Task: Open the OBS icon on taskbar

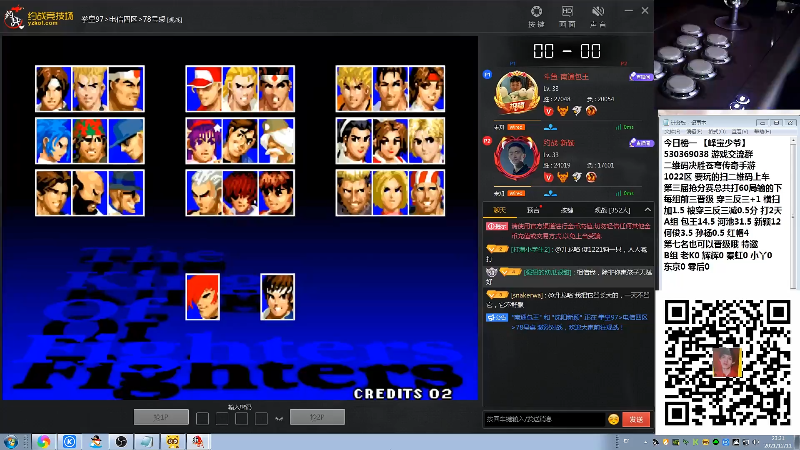Action: point(121,442)
